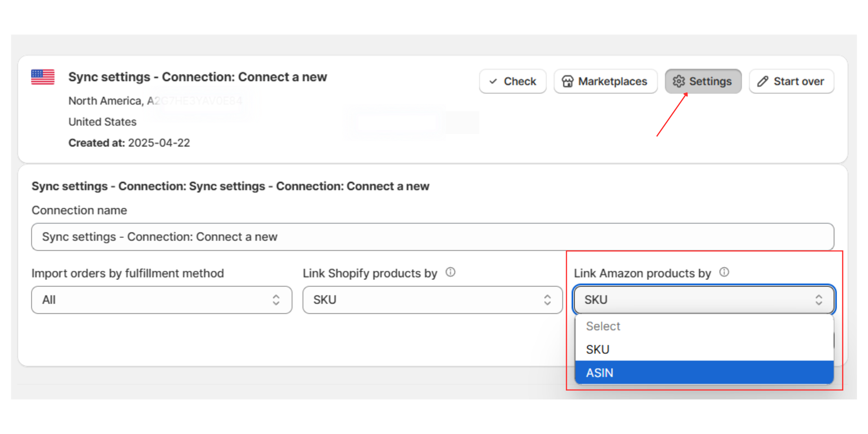Click the 'United States' text
Image resolution: width=868 pixels, height=434 pixels.
tap(103, 122)
